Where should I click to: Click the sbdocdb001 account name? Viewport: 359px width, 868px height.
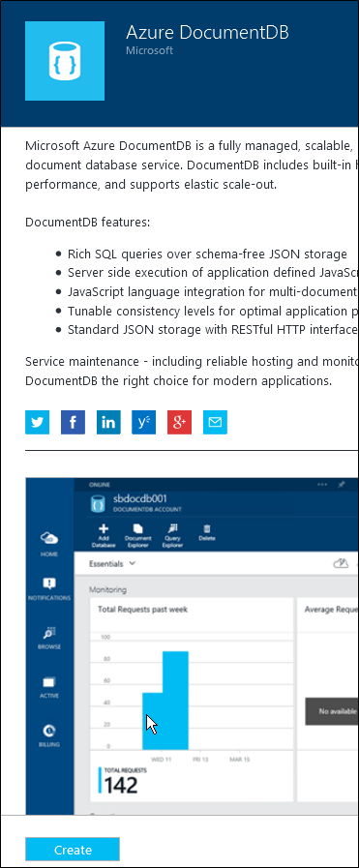139,498
